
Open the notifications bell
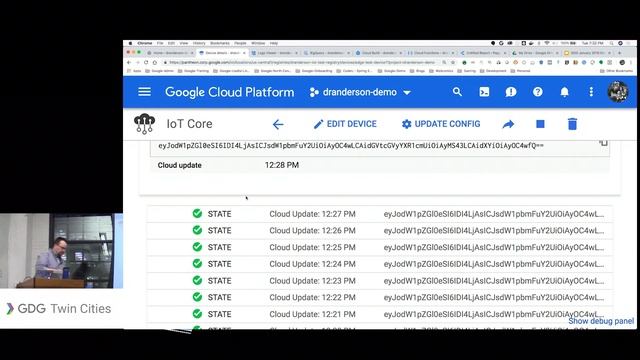pos(564,92)
